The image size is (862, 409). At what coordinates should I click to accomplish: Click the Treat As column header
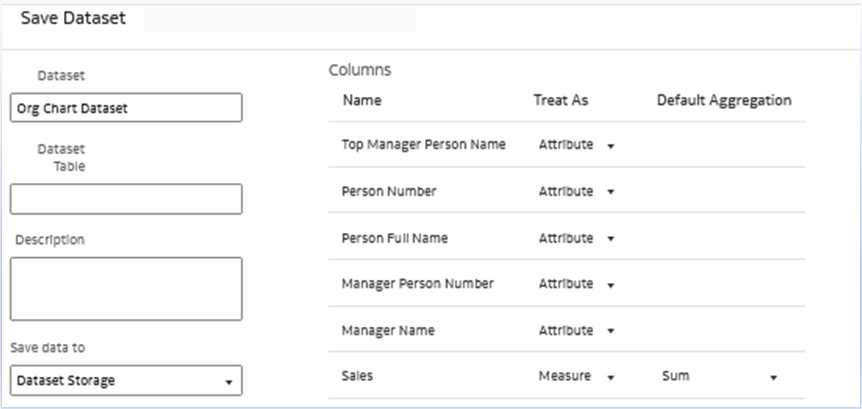coord(561,100)
